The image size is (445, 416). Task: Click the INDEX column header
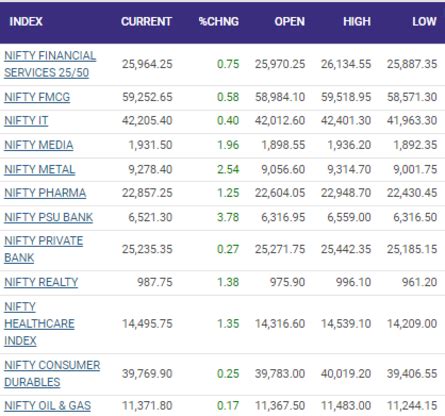26,22
